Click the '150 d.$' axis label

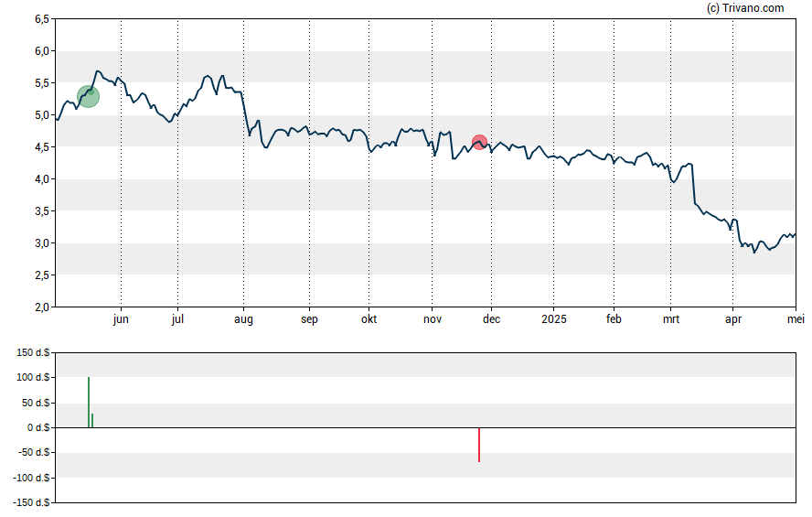(33, 353)
